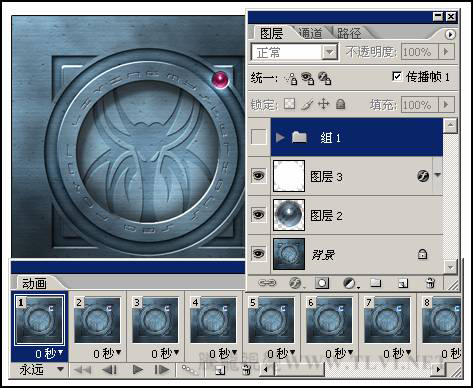Click 填充 100% field
This screenshot has width=473, height=388.
[x=419, y=105]
